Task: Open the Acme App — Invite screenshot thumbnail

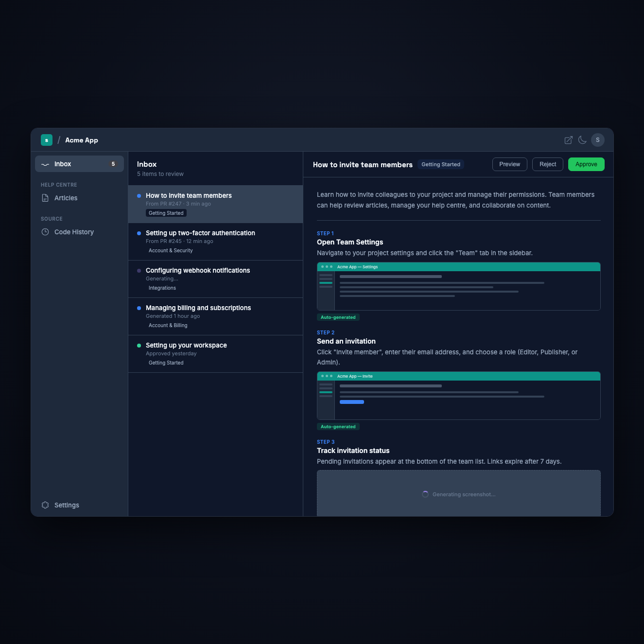Action: tap(459, 396)
